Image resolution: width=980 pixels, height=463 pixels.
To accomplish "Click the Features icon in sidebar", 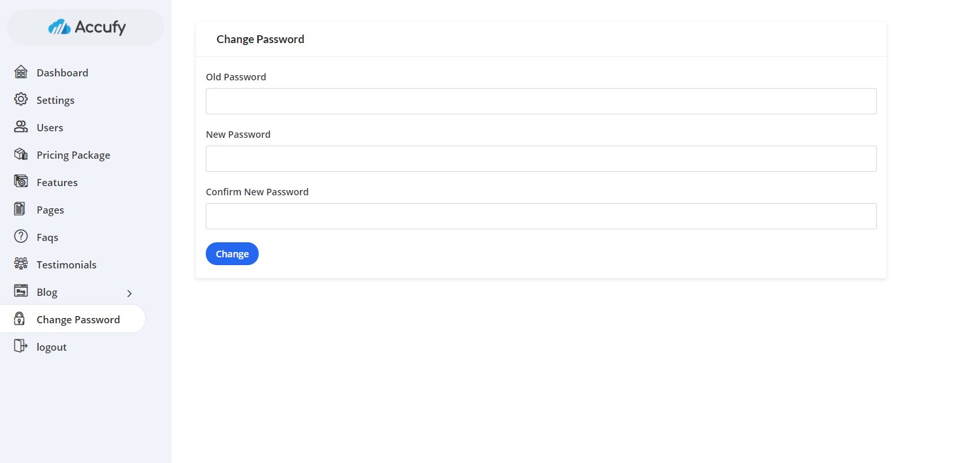I will pyautogui.click(x=21, y=182).
